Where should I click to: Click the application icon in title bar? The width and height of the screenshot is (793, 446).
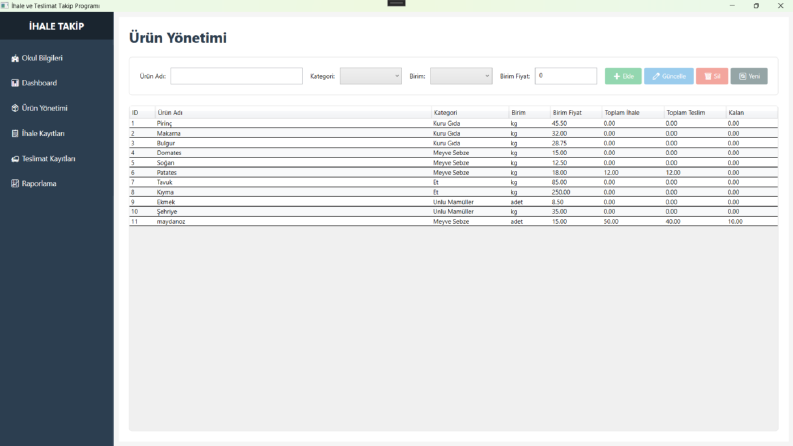[x=5, y=6]
